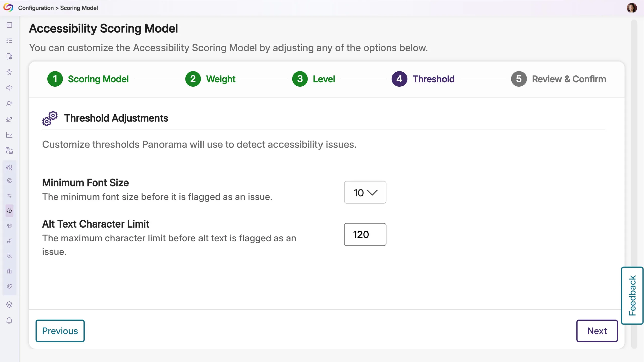Click the paint bucket theme icon
Viewport: 644px width, 362px height.
(x=9, y=256)
